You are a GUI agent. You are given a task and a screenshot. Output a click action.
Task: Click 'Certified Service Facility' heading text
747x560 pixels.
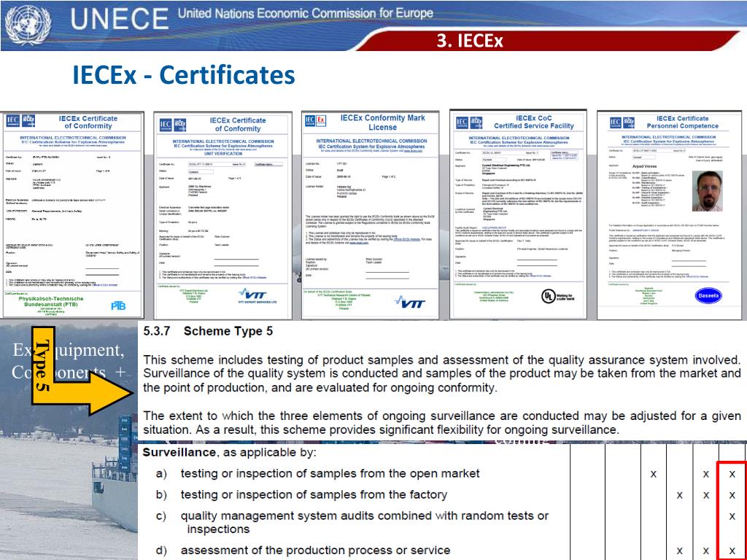click(533, 125)
